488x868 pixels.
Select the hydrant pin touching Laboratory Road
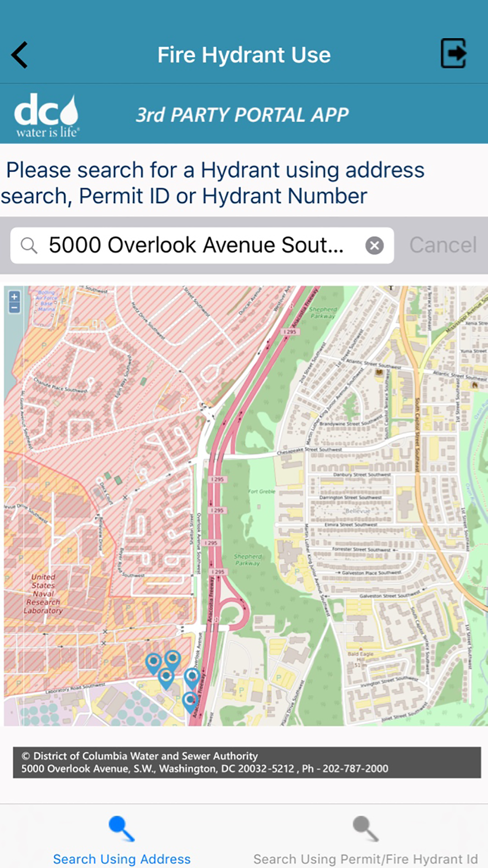(166, 679)
